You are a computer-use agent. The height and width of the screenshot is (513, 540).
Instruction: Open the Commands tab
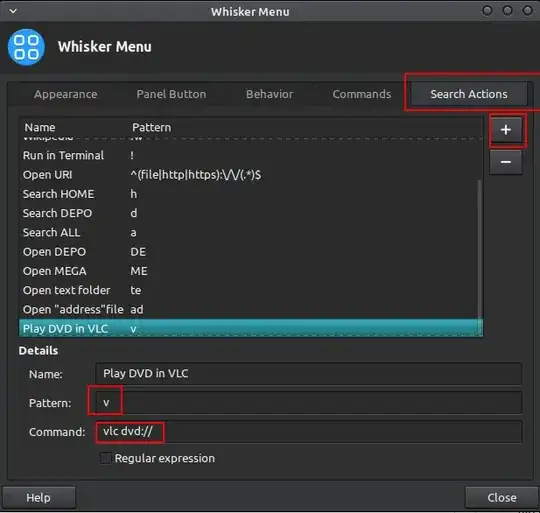(362, 94)
